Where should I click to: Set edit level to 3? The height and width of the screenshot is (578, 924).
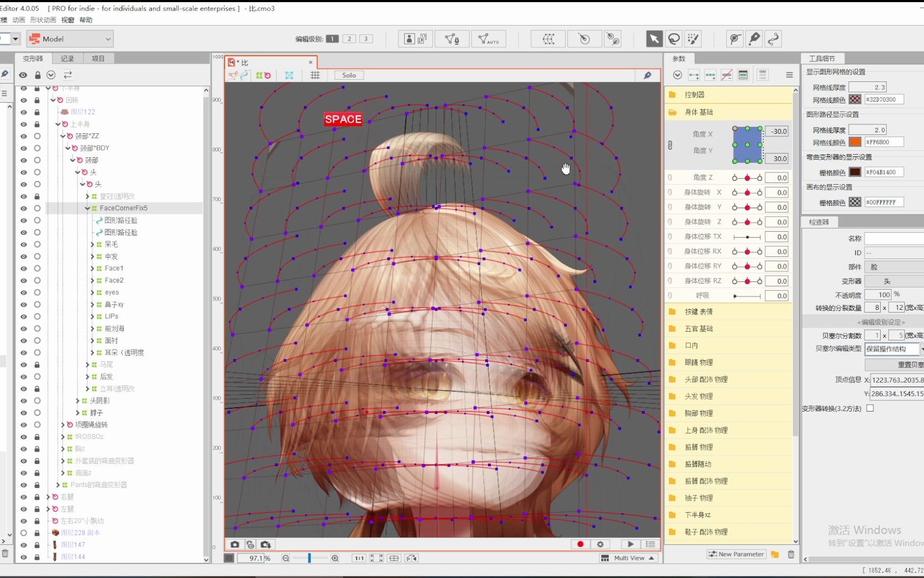coord(366,39)
